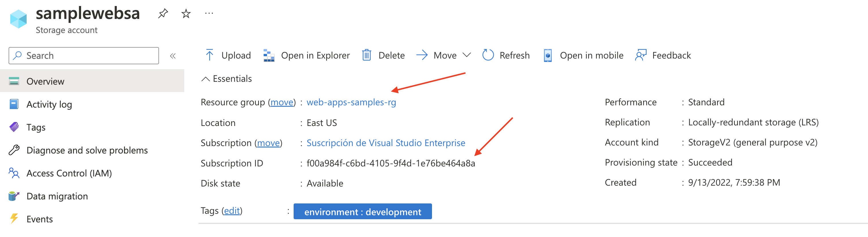
Task: Click the purple Tags icon
Action: click(14, 127)
